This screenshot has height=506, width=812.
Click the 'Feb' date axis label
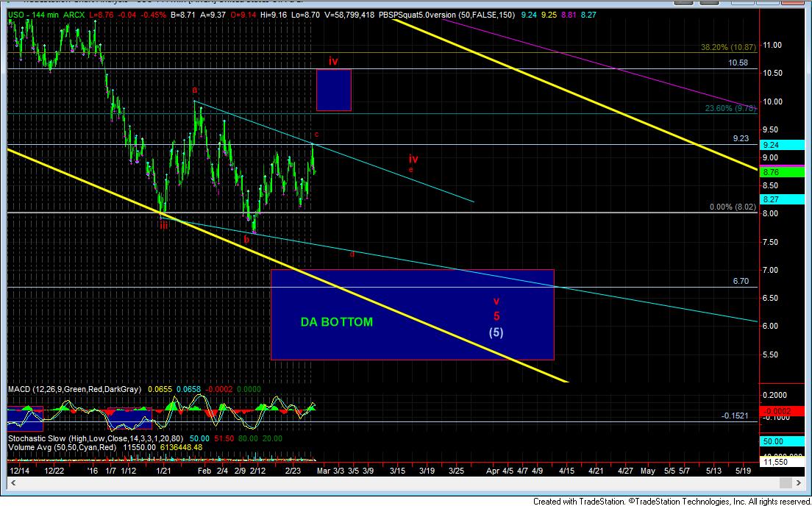(204, 471)
